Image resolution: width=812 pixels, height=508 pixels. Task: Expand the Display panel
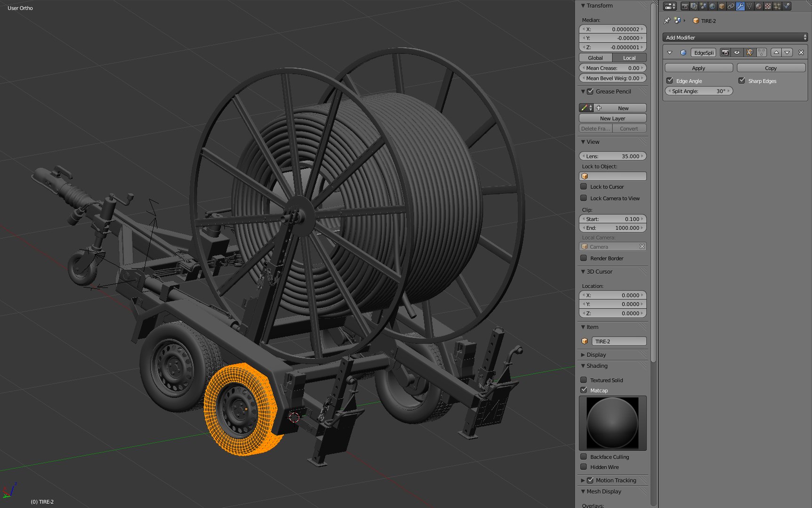click(583, 355)
